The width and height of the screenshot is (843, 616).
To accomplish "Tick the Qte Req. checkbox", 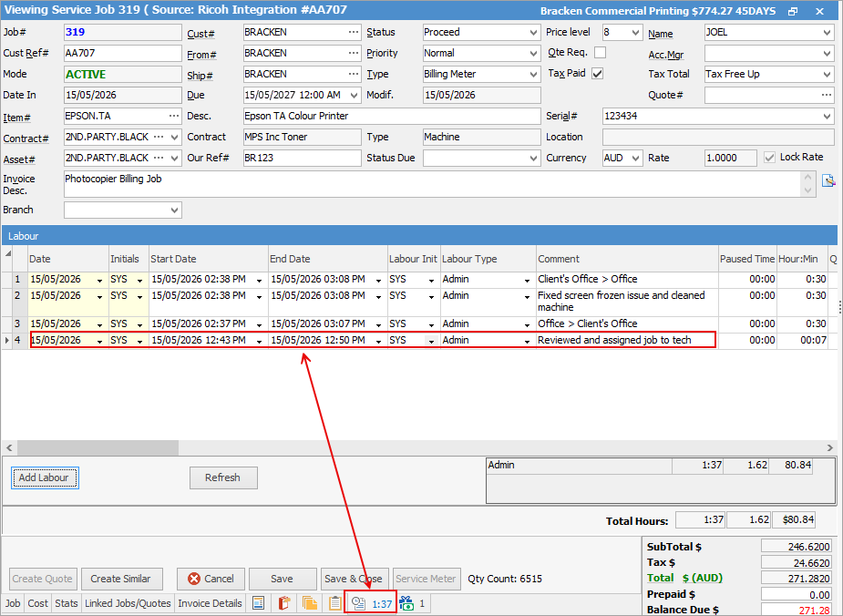I will pyautogui.click(x=600, y=53).
